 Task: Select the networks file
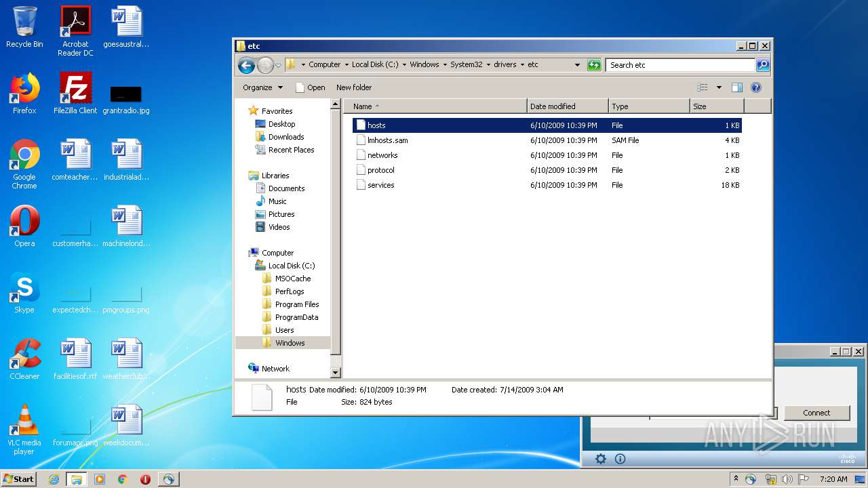coord(547,155)
